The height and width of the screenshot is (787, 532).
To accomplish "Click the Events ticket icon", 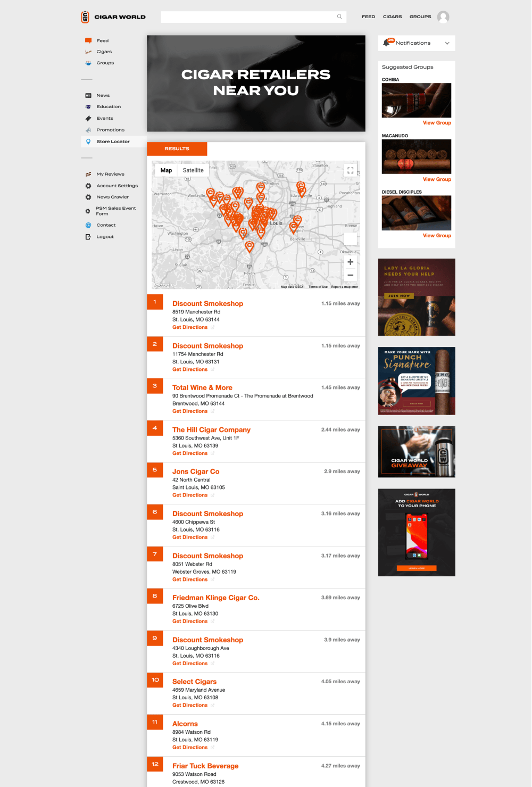I will pos(88,118).
